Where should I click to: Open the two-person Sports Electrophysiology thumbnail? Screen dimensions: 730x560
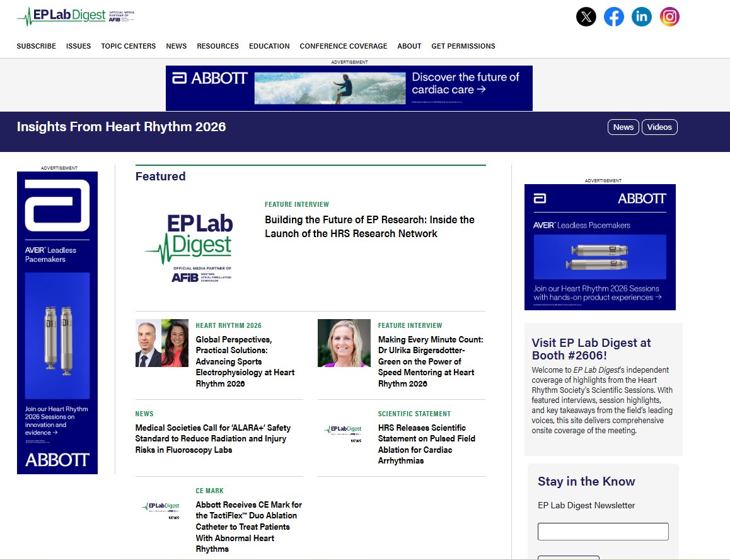(x=162, y=343)
